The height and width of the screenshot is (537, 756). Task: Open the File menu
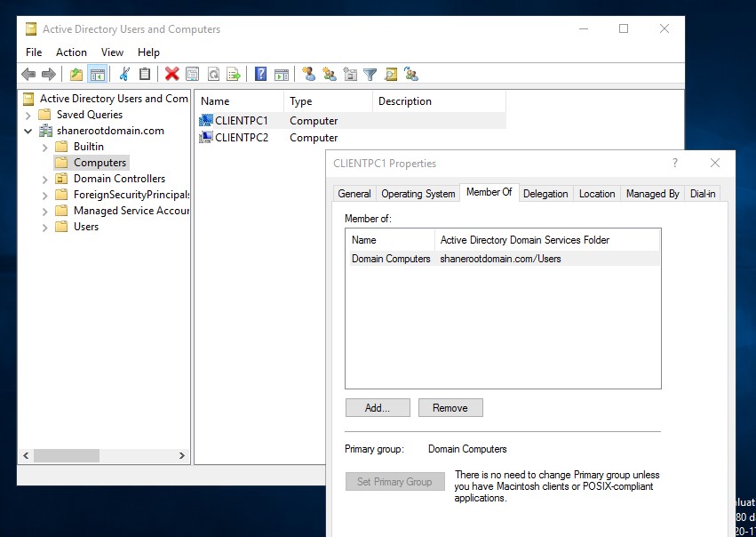click(x=34, y=52)
